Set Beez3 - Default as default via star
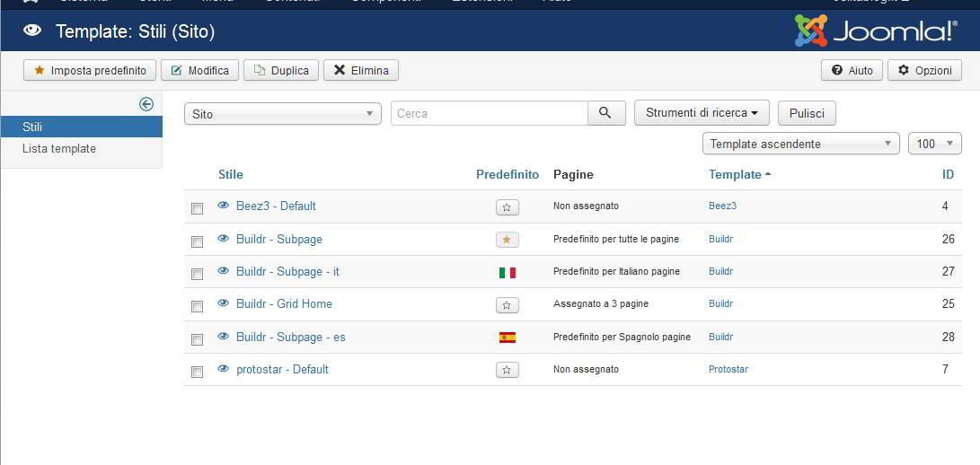The height and width of the screenshot is (465, 980). tap(507, 207)
